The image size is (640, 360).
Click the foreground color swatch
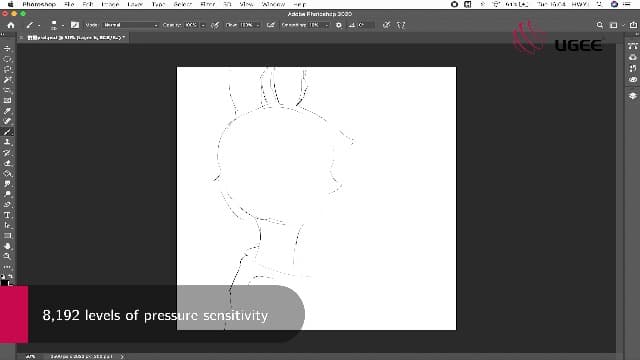click(x=4, y=282)
